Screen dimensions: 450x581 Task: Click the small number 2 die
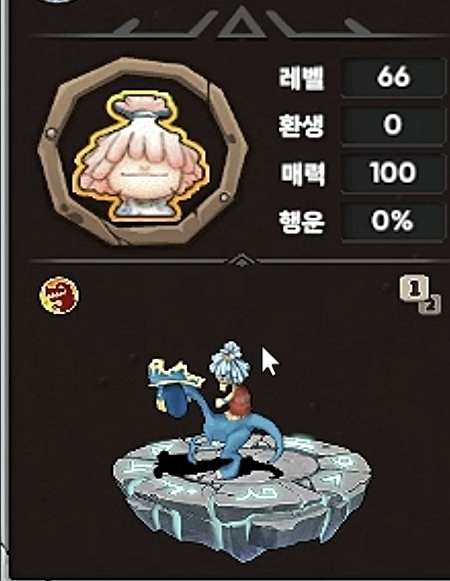click(x=430, y=305)
